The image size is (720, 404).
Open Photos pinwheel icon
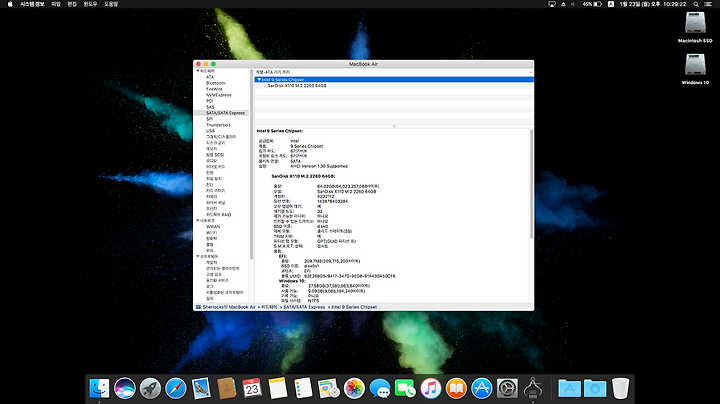click(x=354, y=388)
